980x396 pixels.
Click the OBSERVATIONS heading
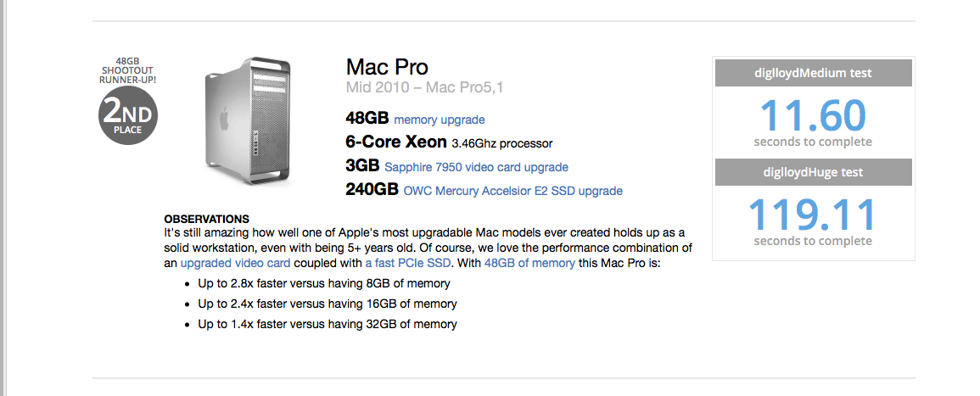pyautogui.click(x=206, y=220)
